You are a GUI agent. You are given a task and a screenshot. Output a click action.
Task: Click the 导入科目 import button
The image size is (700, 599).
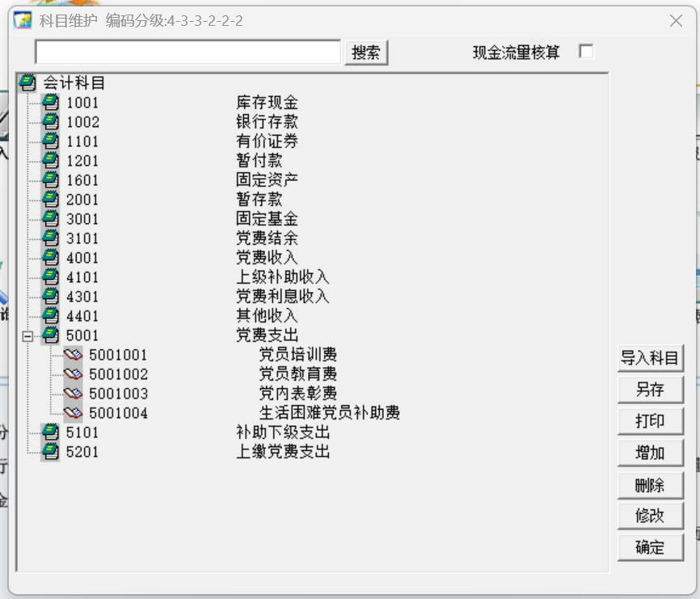(x=650, y=358)
